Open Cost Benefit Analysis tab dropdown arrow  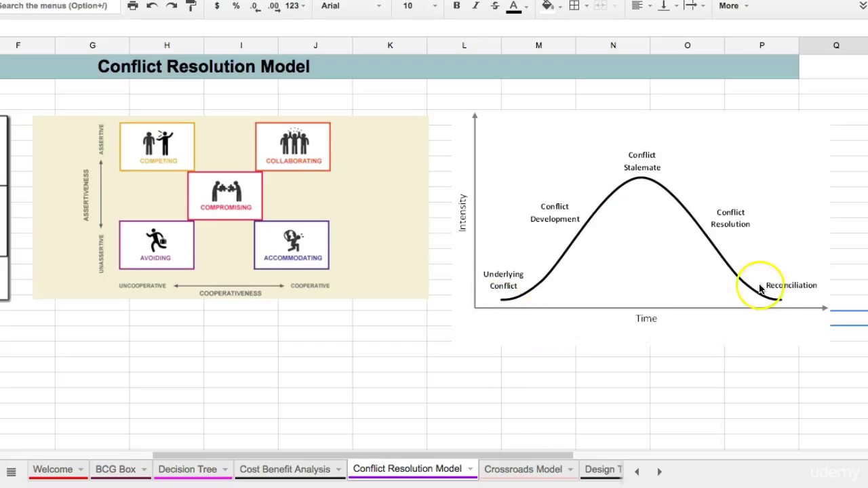338,470
